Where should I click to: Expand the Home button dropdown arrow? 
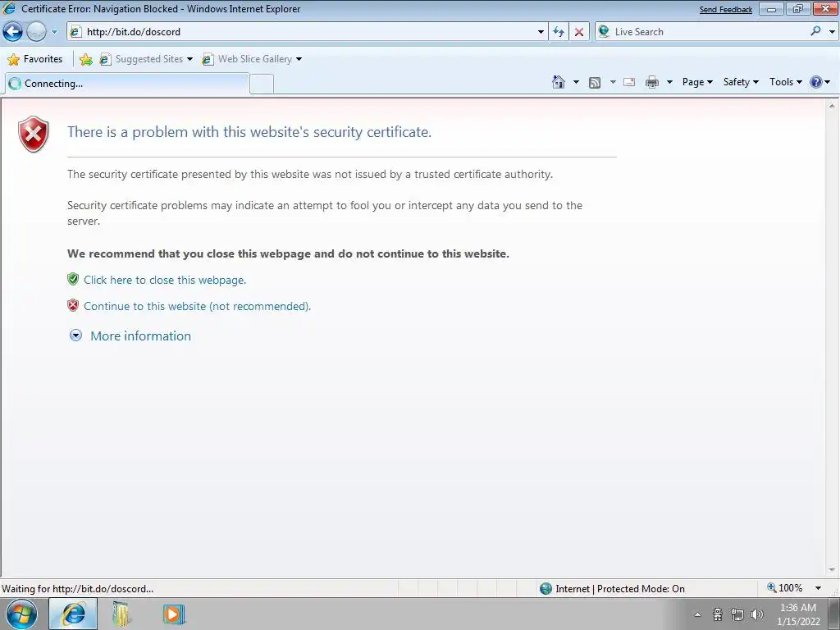tap(576, 82)
